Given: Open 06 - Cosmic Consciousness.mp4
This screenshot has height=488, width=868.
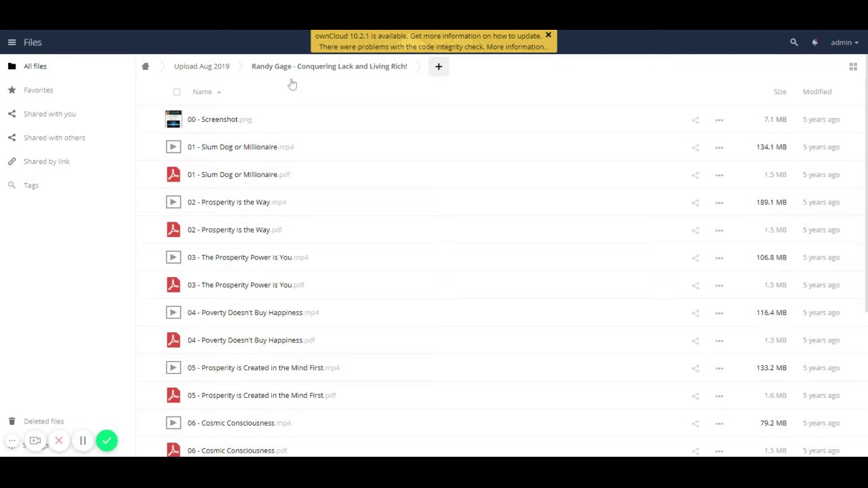Looking at the screenshot, I should (239, 423).
